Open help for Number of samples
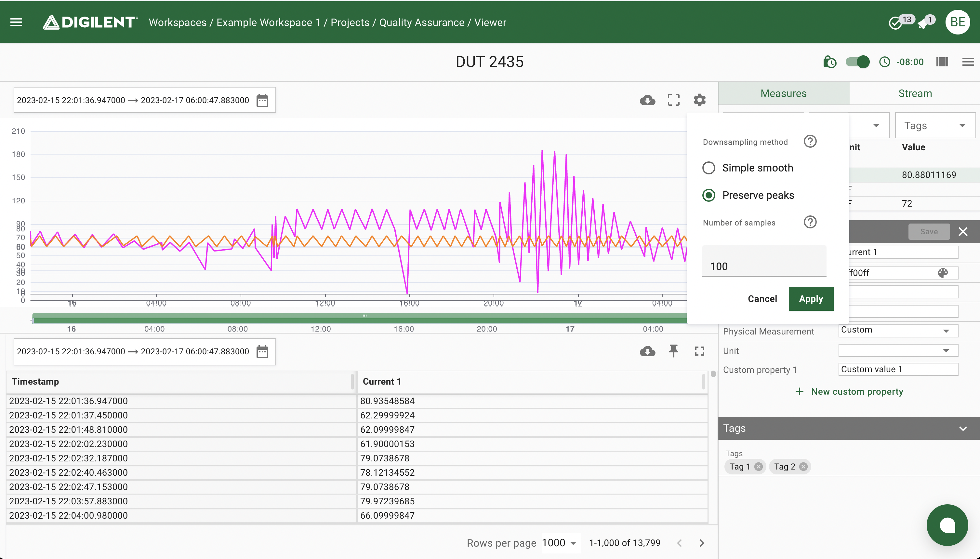Screen dimensions: 980x559 pyautogui.click(x=810, y=222)
